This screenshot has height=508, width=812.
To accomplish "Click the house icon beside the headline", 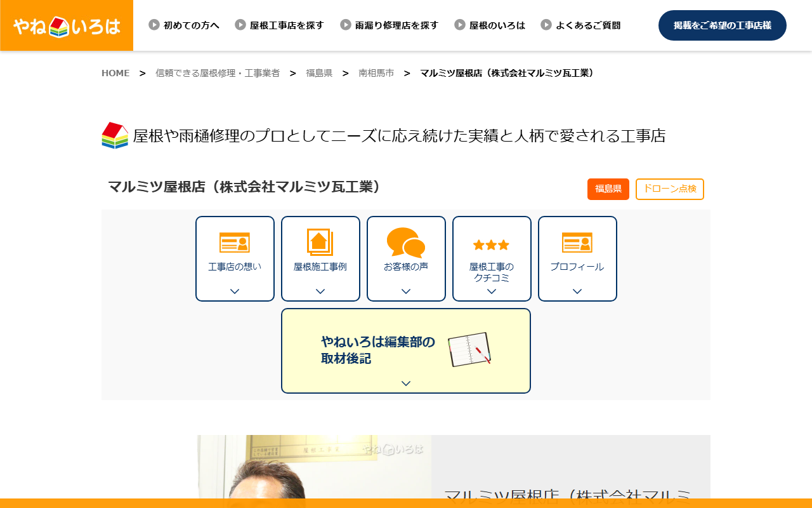I will [115, 135].
